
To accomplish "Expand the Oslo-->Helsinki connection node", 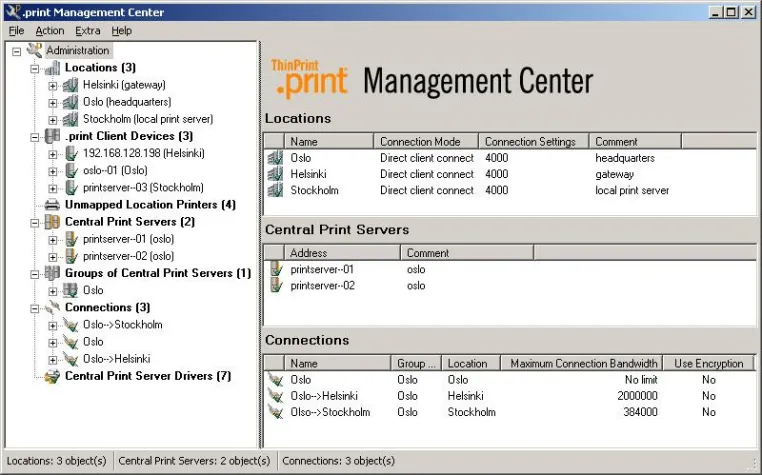I will point(52,360).
